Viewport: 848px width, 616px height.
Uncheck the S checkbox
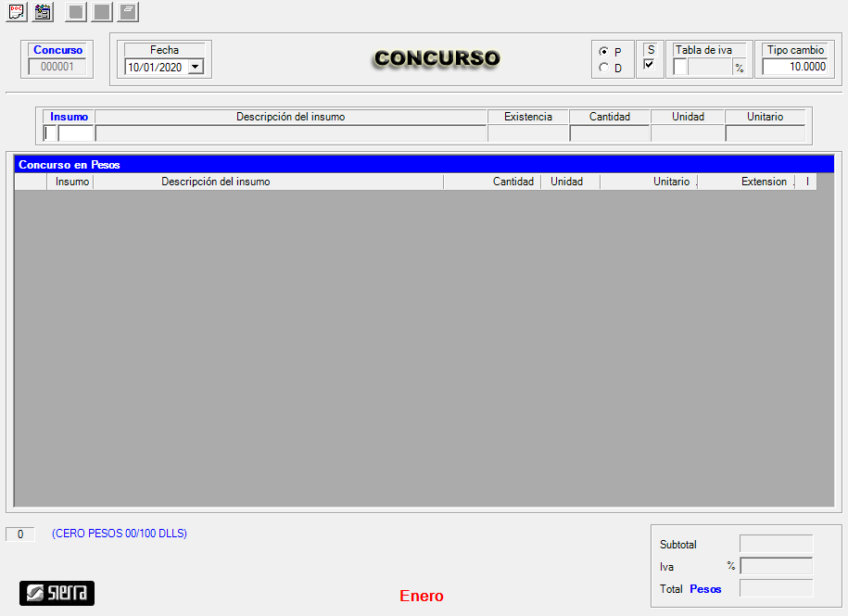650,65
